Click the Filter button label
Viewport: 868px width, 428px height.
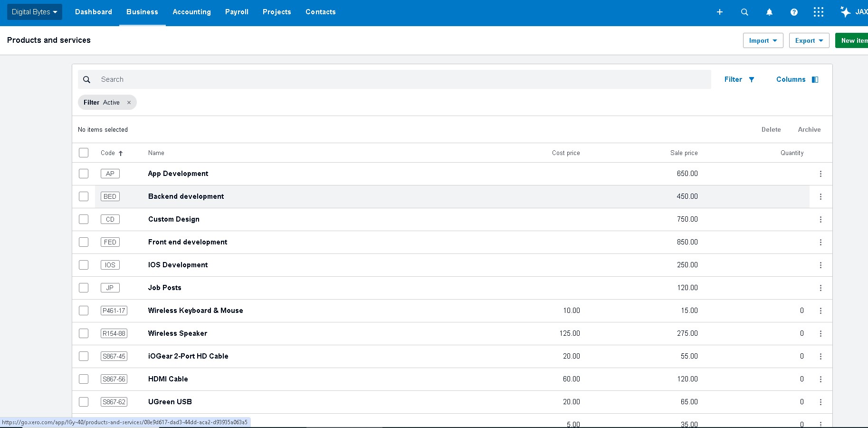pos(733,79)
